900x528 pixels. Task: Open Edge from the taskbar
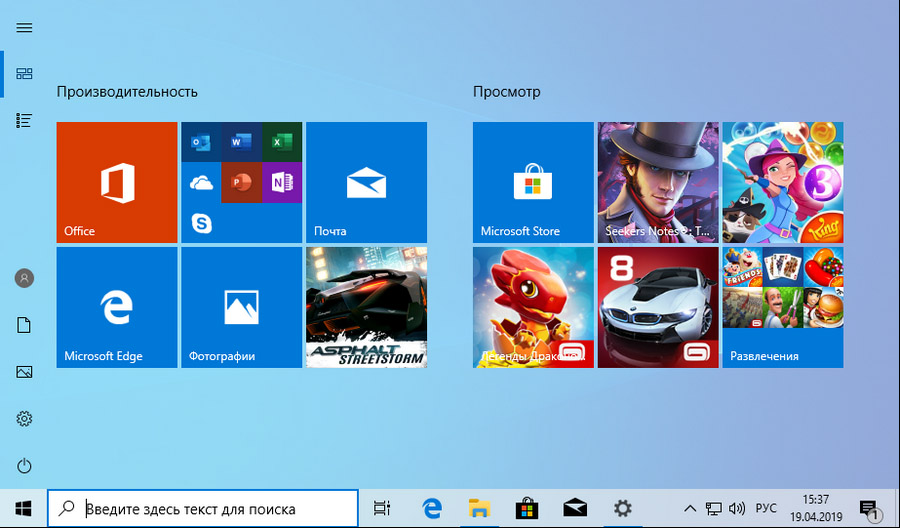[432, 508]
